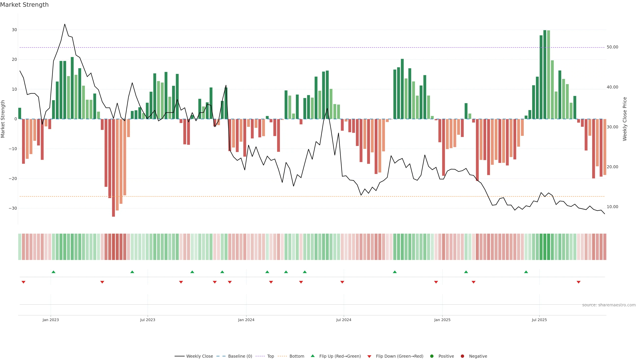This screenshot has width=644, height=362.
Task: Click the source: sharemaestro.com text
Action: pos(609,305)
